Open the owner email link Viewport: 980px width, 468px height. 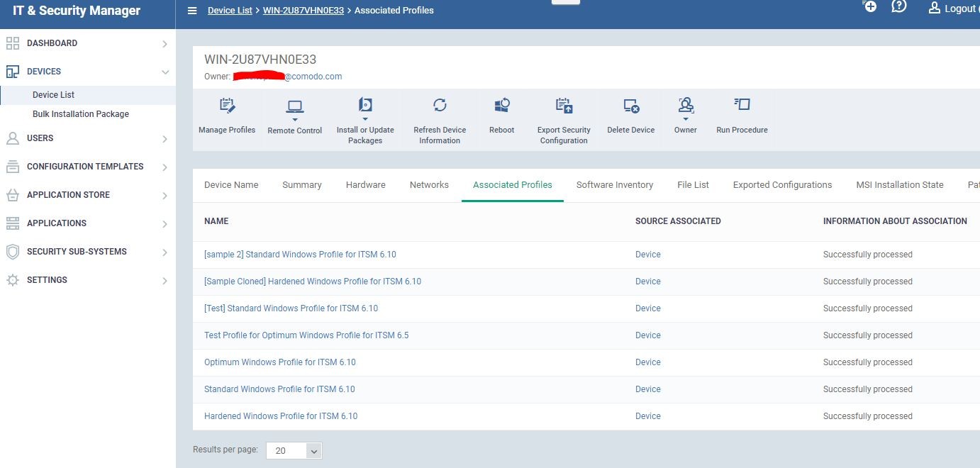click(x=288, y=76)
